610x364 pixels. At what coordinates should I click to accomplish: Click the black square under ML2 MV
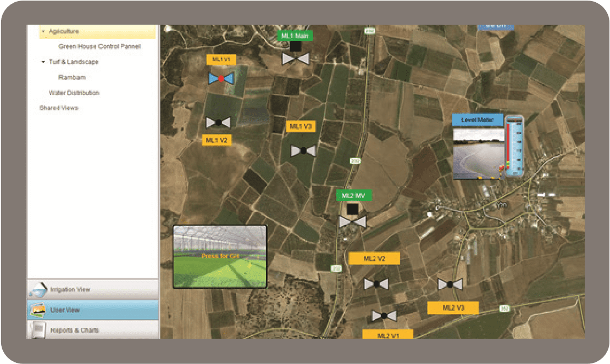tap(352, 209)
